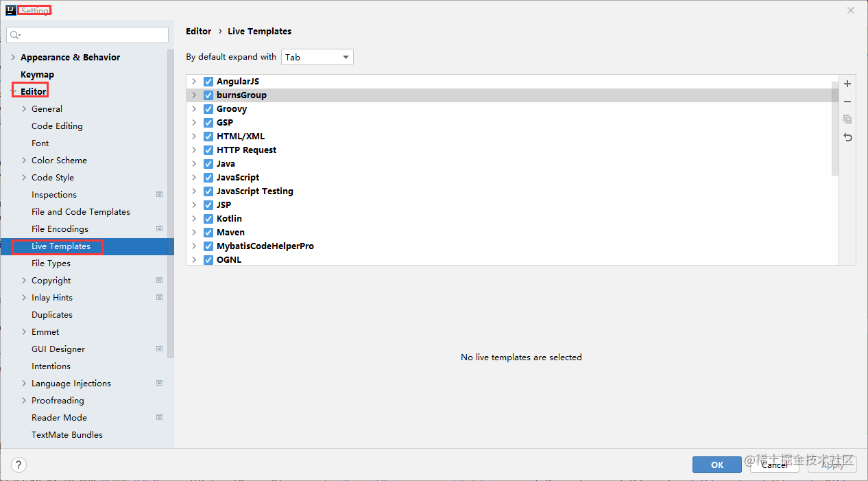868x481 pixels.
Task: Uncheck the Maven template group
Action: point(208,232)
